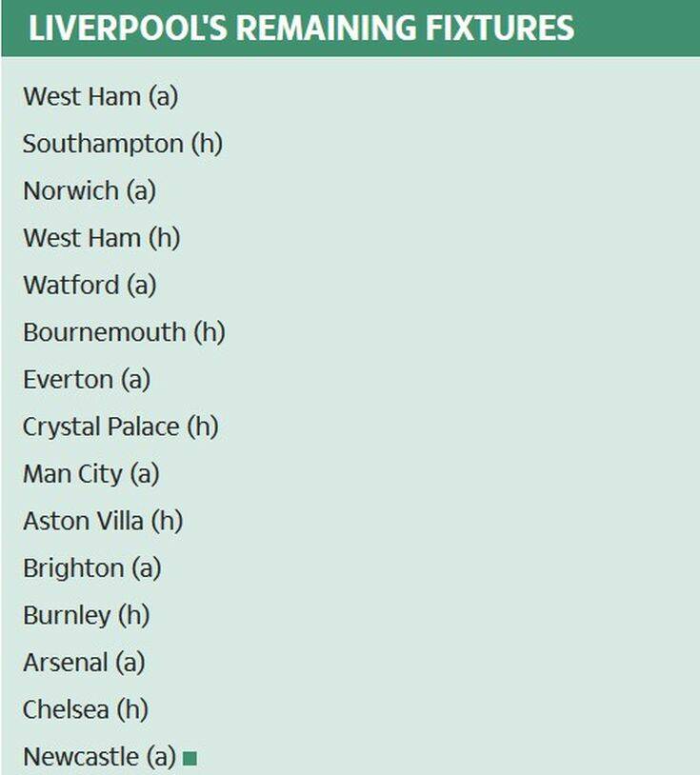Click the Newcastle (a) fixture
The width and height of the screenshot is (700, 775).
click(99, 757)
